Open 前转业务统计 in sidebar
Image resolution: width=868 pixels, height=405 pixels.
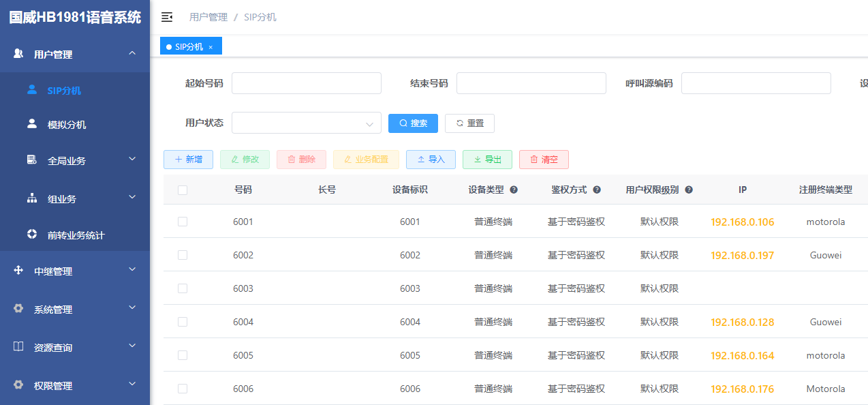tap(76, 235)
